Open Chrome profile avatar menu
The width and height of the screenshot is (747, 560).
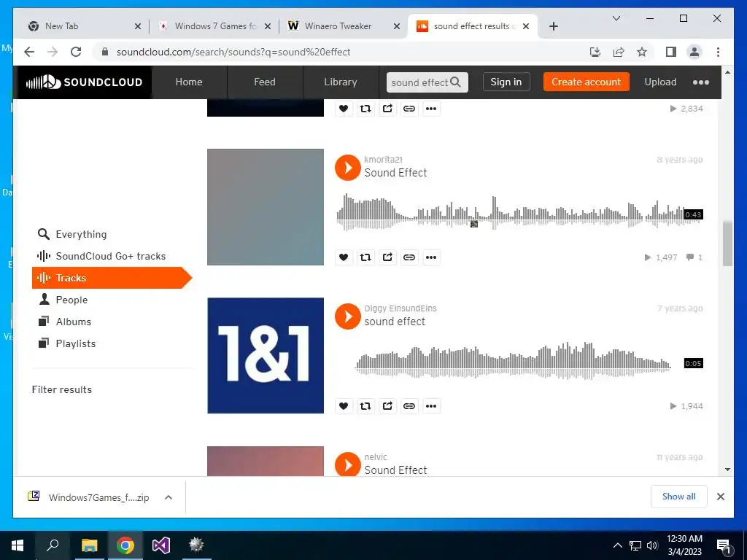pyautogui.click(x=694, y=52)
